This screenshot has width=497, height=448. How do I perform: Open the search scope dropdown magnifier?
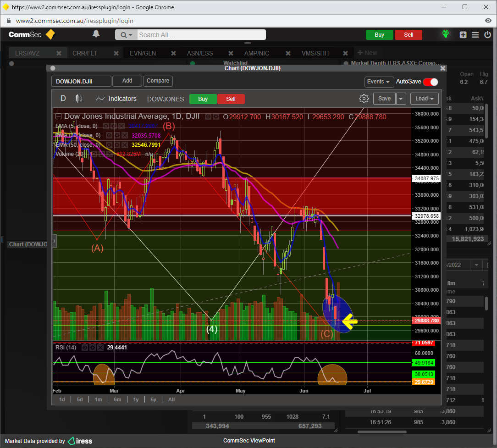(x=126, y=35)
